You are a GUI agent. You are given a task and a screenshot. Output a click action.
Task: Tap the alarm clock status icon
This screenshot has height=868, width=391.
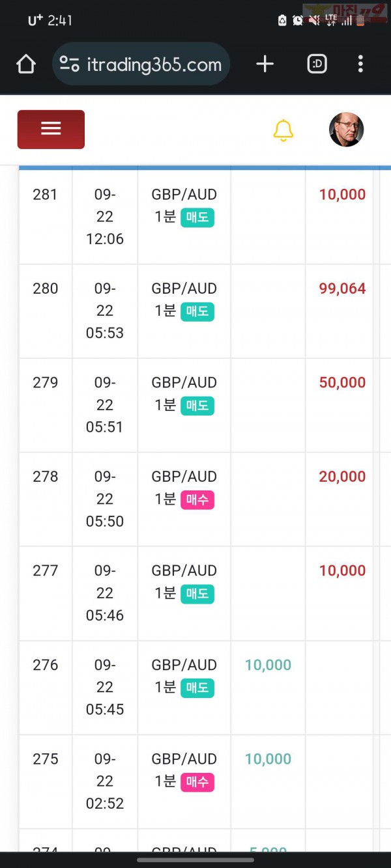pos(298,20)
